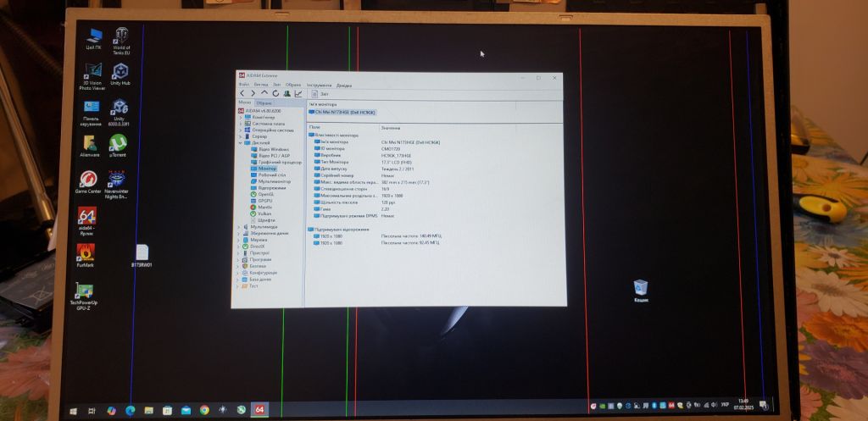Screen dimensions: 868x421
Task: Switch to the Обране tab in sidebar
Action: pos(264,102)
